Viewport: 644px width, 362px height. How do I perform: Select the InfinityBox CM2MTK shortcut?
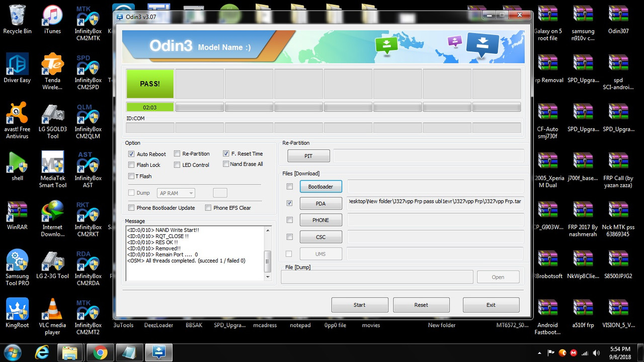[88, 24]
